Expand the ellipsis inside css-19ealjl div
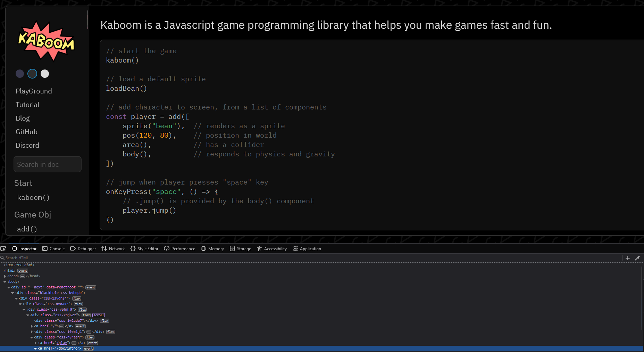 click(89, 332)
